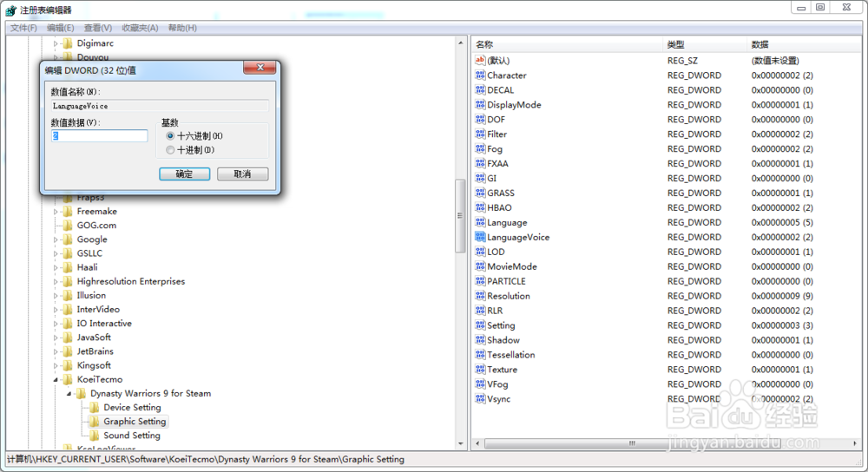868x472 pixels.
Task: Click the 数值数据 value input field
Action: 100,135
